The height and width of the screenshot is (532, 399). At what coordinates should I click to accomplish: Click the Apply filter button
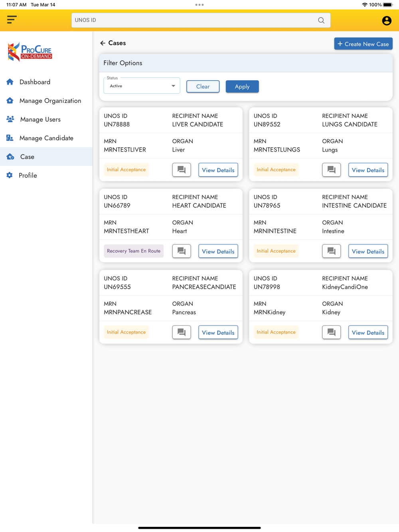(x=242, y=87)
